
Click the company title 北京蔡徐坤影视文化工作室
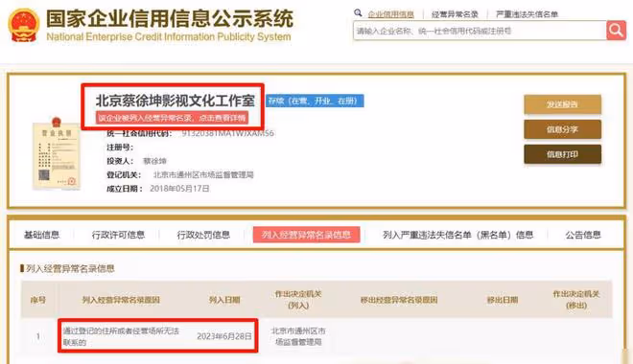point(176,101)
